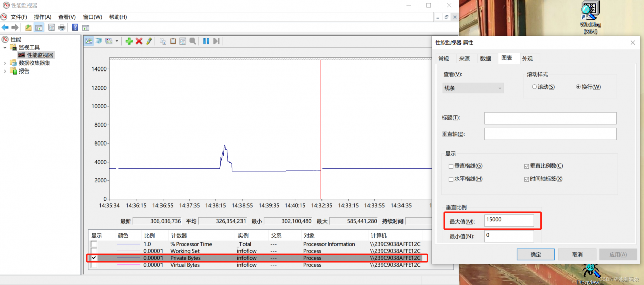Screen dimensions: 644x285
Task: Collapse the 监视工具 tree node
Action: coord(5,47)
